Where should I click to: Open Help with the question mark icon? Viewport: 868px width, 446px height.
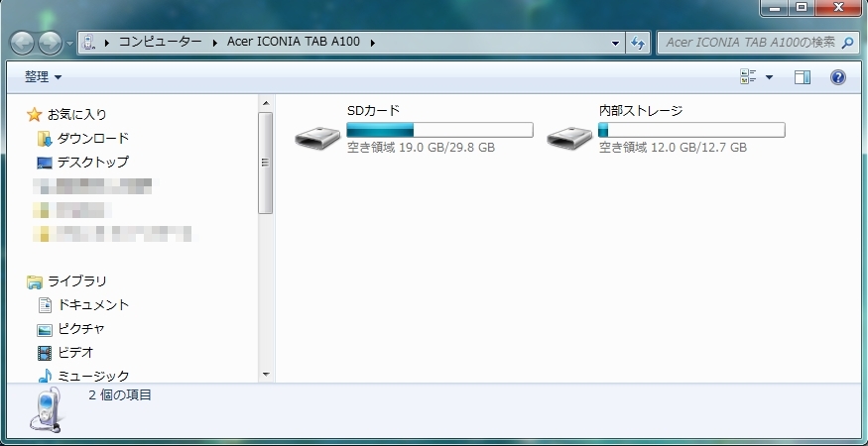coord(838,77)
